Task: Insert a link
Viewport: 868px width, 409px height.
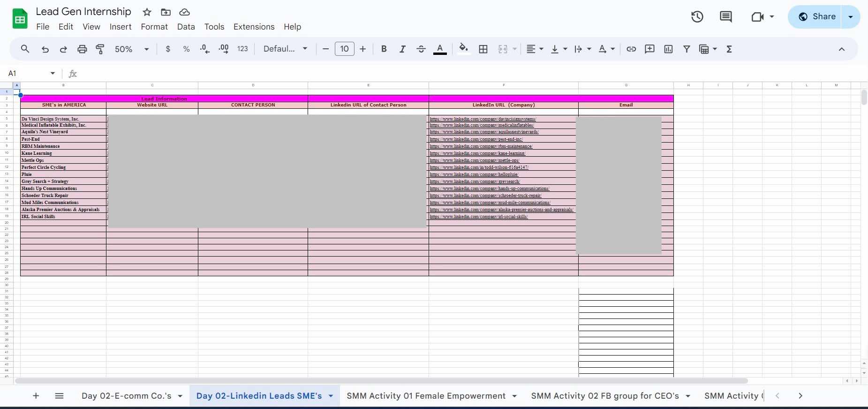Action: point(631,49)
